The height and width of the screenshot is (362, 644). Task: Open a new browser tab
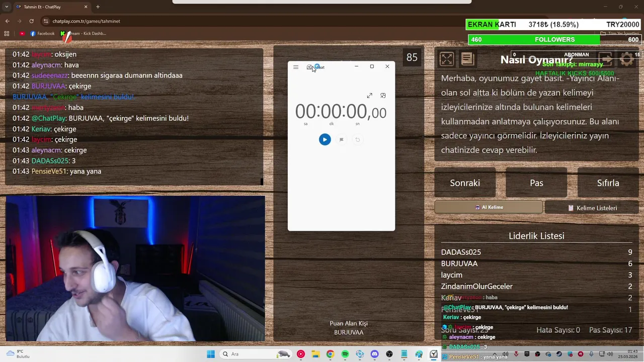(98, 7)
